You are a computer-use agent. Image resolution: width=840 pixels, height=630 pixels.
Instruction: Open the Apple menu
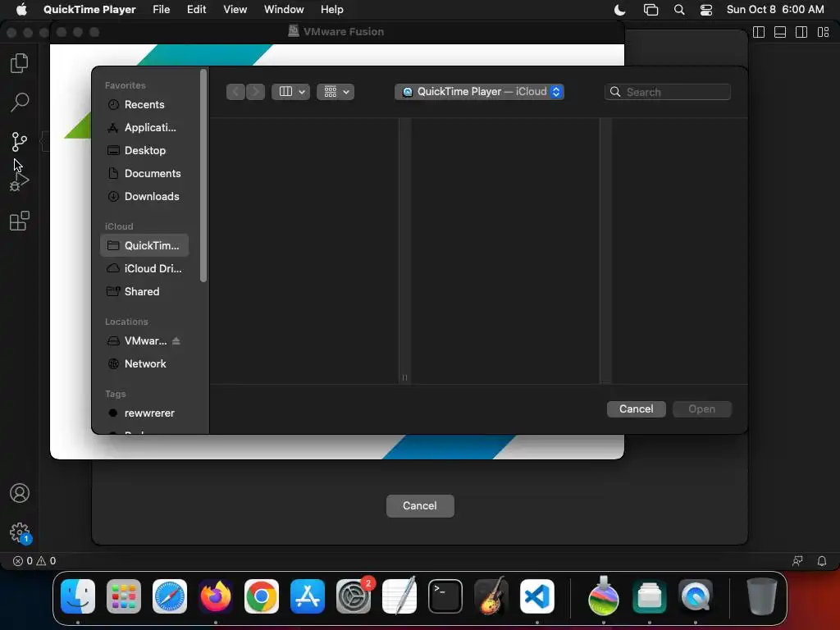pos(21,10)
